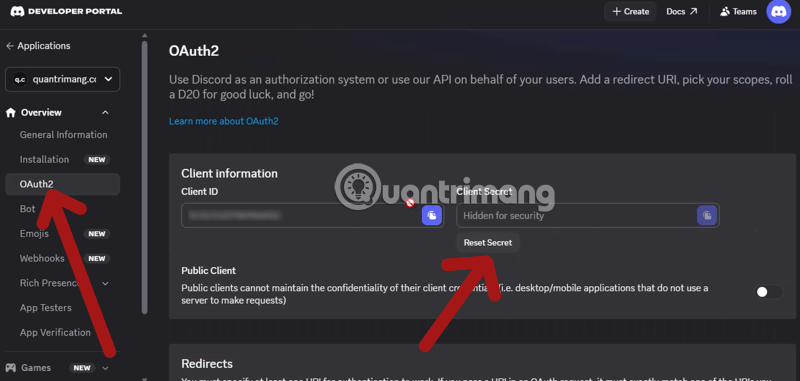
Task: Go to the Bot settings page
Action: coord(28,209)
